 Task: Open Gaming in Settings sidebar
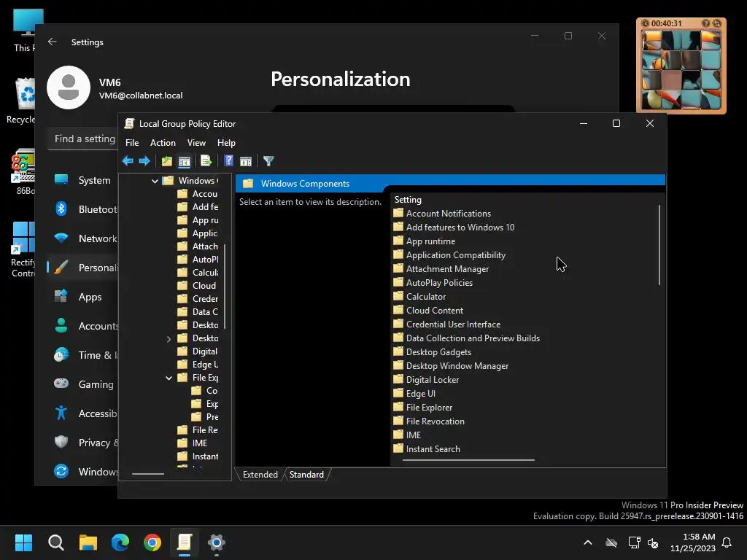tap(83, 384)
